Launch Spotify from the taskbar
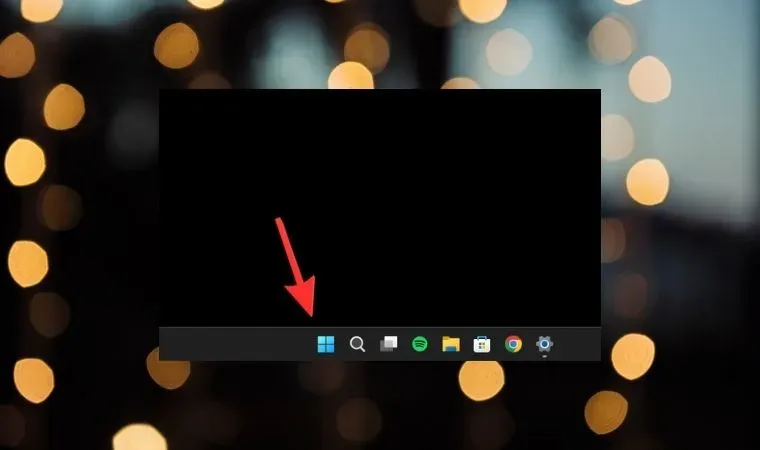This screenshot has width=760, height=450. point(420,344)
